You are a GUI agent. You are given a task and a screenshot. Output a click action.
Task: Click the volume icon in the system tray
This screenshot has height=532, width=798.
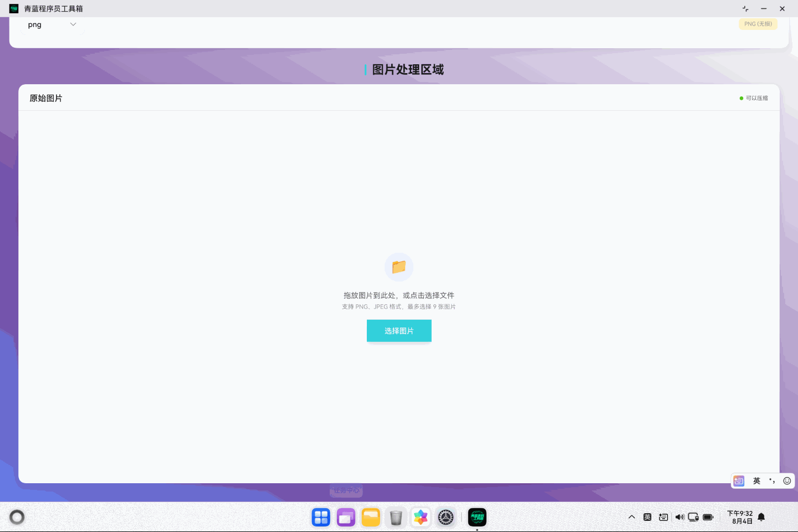click(x=680, y=516)
